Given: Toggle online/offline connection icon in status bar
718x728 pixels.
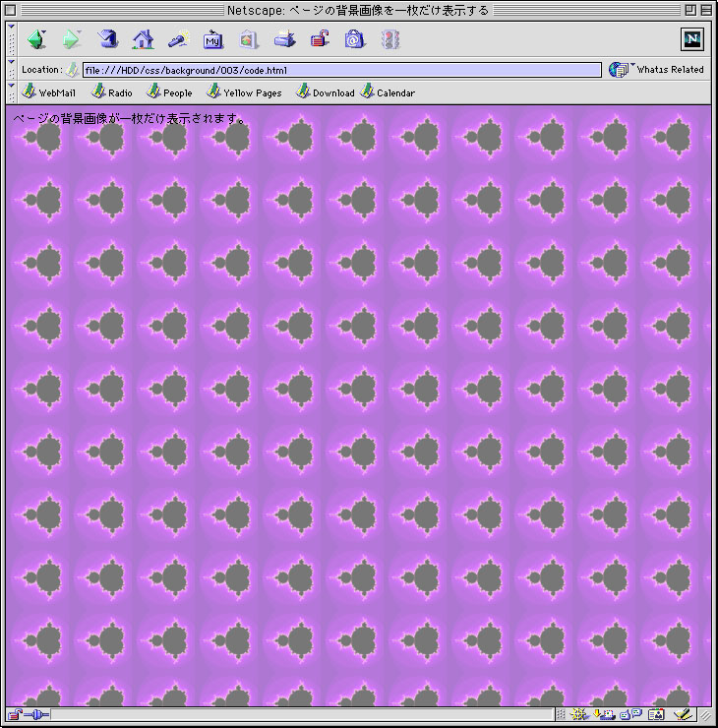Looking at the screenshot, I should coord(27,714).
